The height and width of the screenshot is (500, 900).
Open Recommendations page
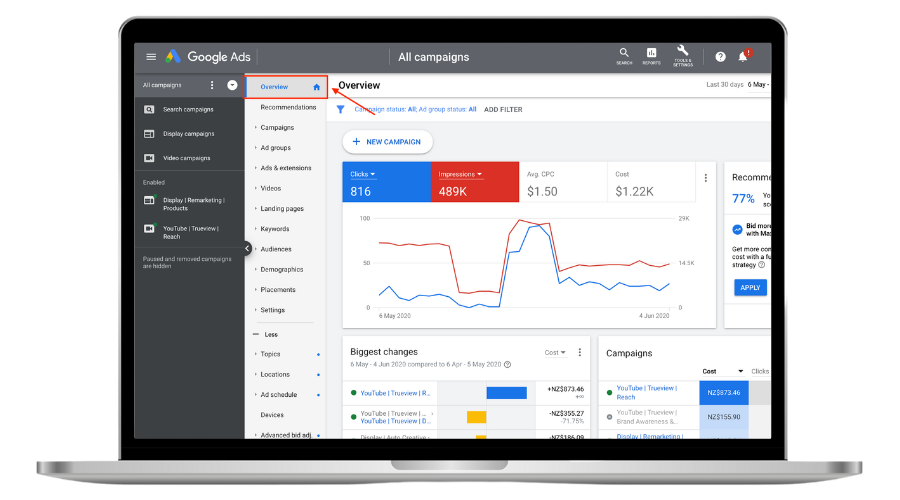coord(288,107)
